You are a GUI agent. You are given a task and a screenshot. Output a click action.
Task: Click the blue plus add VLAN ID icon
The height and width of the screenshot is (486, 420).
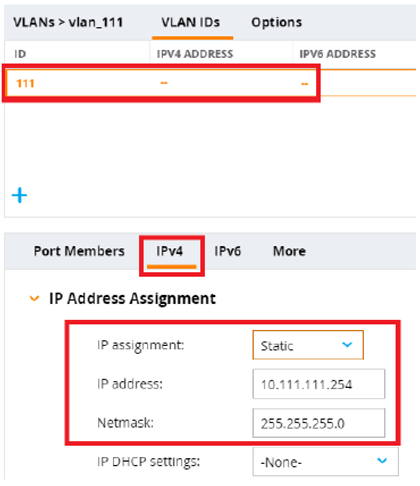pyautogui.click(x=19, y=195)
